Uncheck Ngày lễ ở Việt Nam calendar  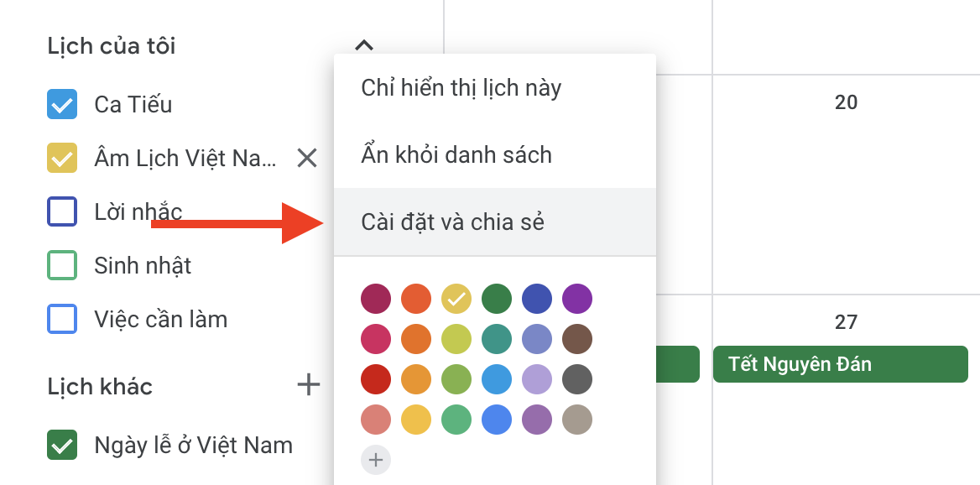62,444
